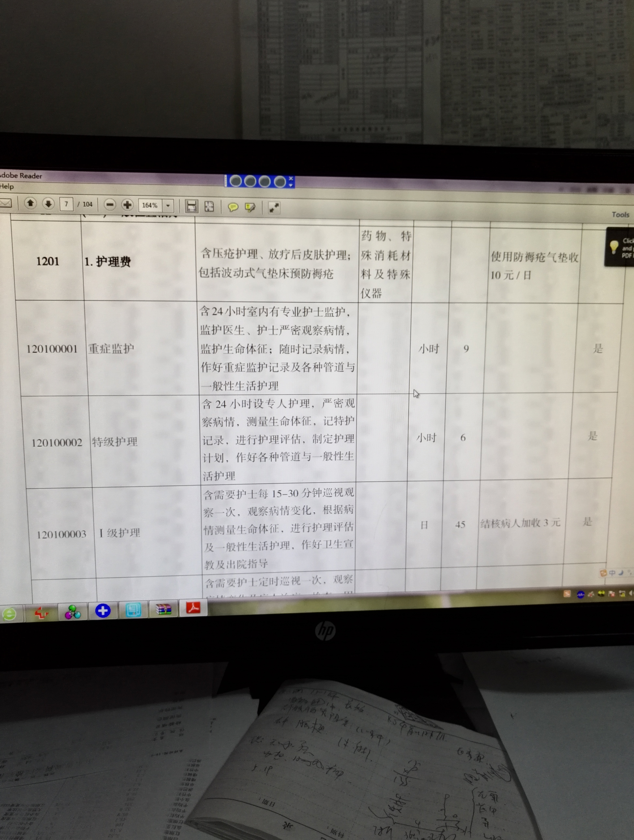Open the Tools pane
The width and height of the screenshot is (634, 840).
pos(620,215)
